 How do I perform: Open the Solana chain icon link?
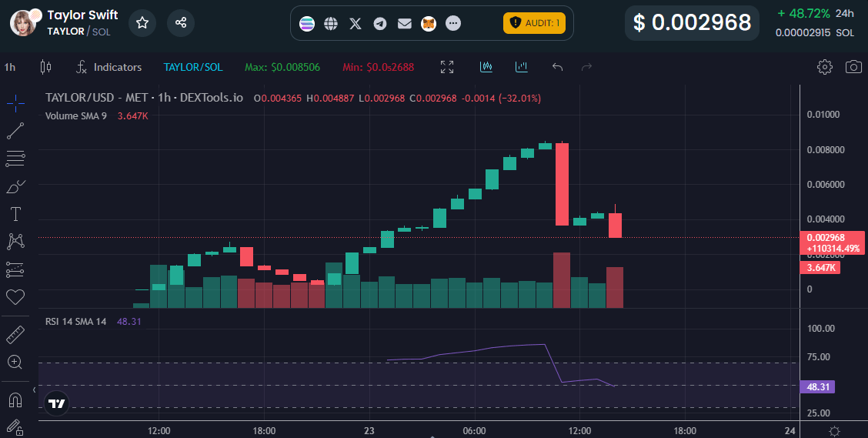[307, 23]
